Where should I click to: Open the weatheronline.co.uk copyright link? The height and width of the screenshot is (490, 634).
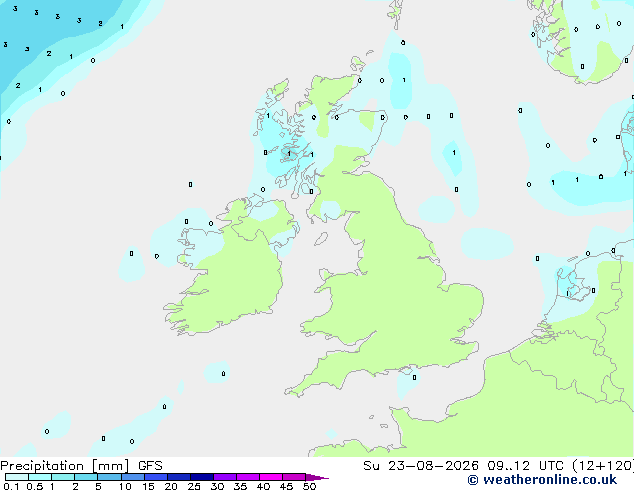[542, 480]
